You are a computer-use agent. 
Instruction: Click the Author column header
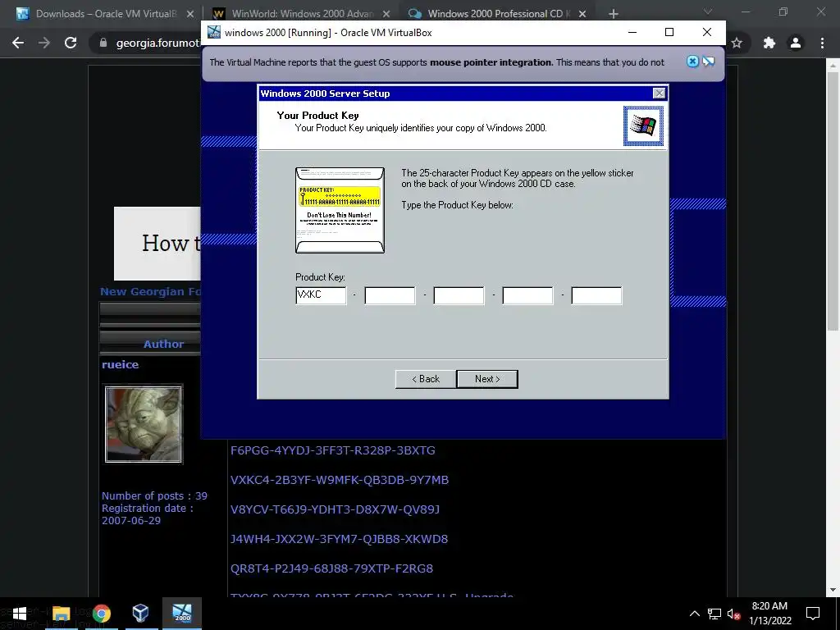tap(163, 344)
